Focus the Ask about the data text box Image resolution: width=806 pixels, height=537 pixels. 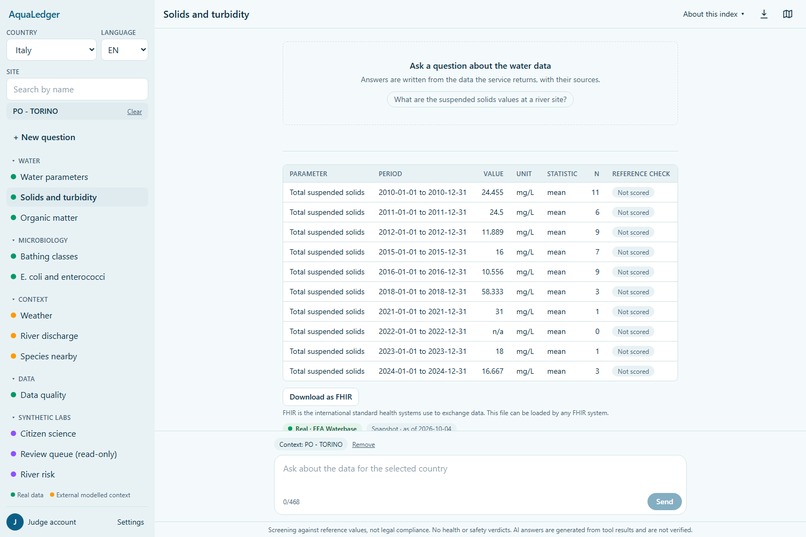[x=480, y=475]
